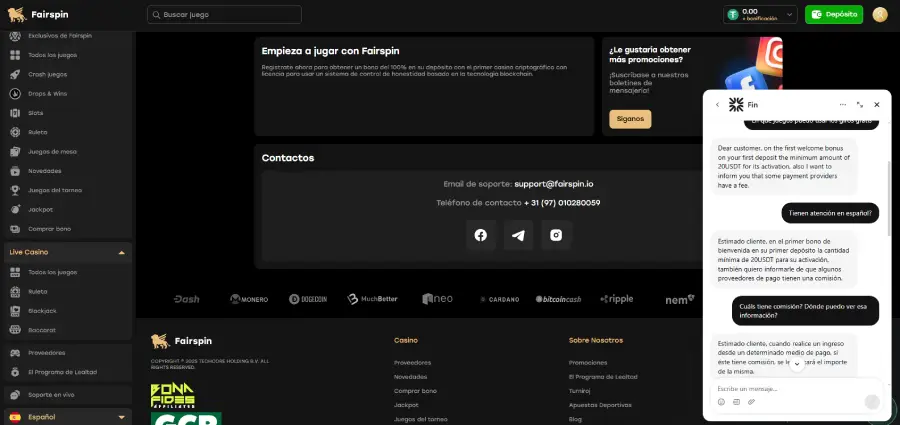The width and height of the screenshot is (900, 425).
Task: Open footer Promociones link
Action: [588, 363]
